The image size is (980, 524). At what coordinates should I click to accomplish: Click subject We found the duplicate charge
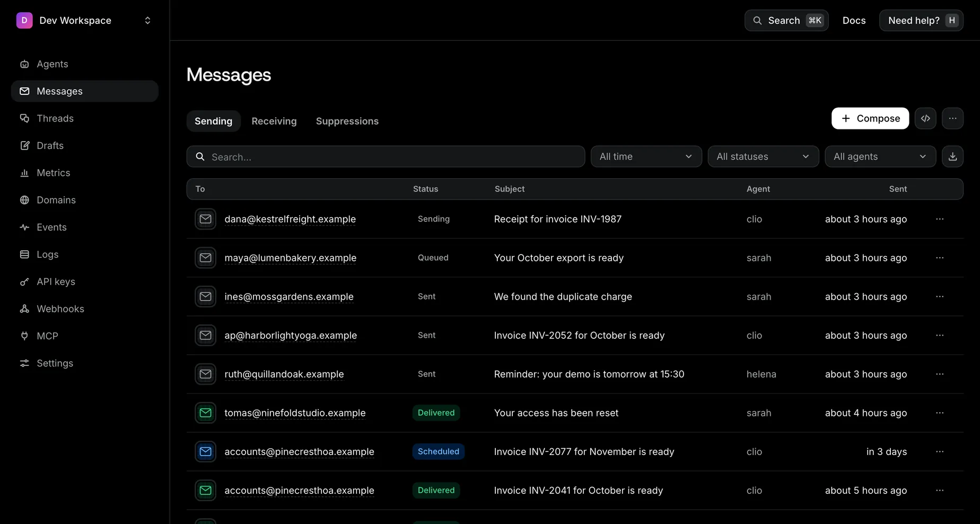[563, 296]
